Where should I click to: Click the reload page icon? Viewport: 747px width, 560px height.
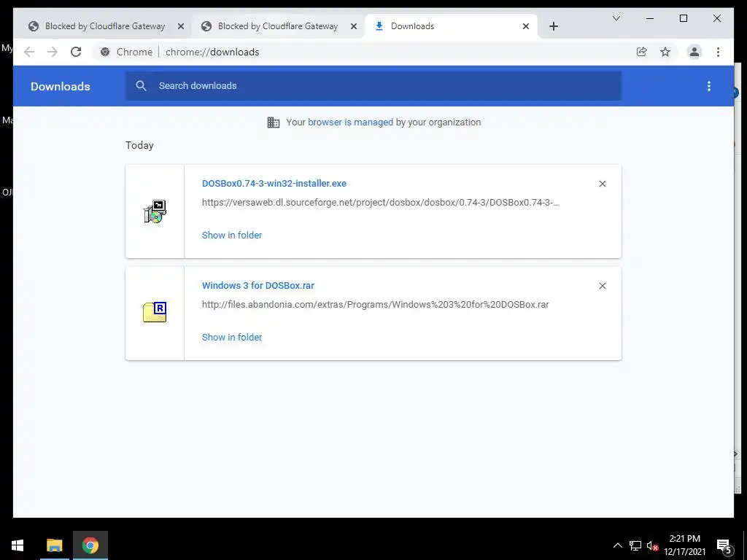(76, 52)
